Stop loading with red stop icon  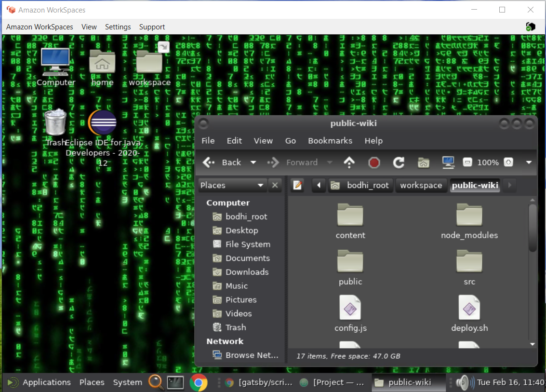[374, 162]
